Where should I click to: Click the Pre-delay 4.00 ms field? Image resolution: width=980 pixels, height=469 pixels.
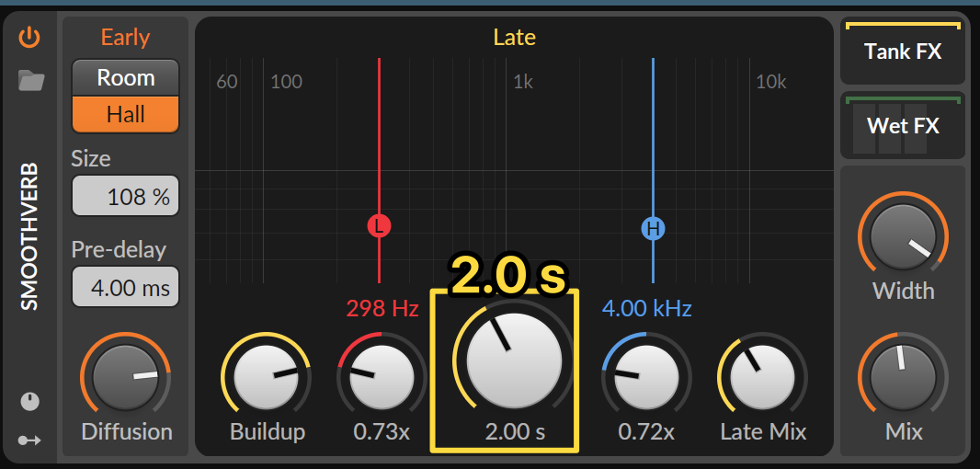tap(126, 287)
